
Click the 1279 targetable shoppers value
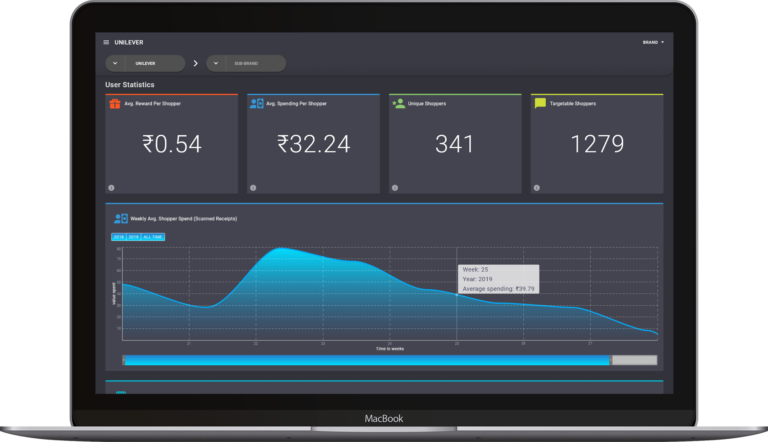[598, 144]
